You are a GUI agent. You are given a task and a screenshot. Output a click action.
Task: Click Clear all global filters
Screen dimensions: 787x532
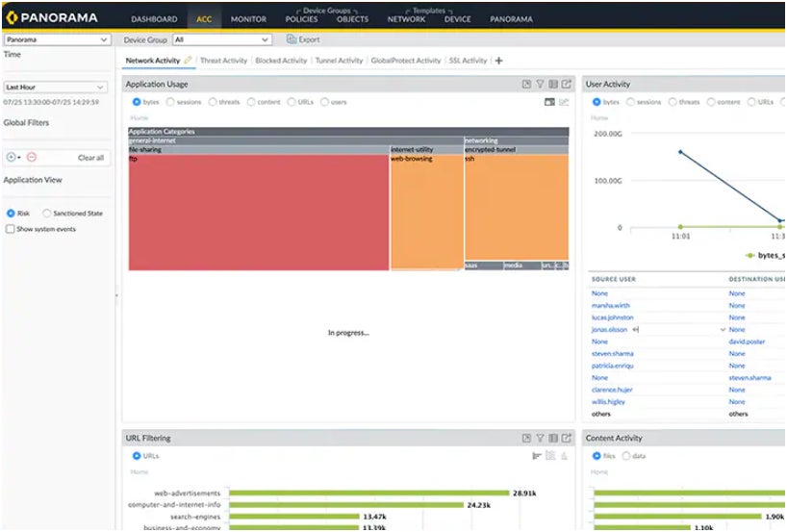click(90, 158)
